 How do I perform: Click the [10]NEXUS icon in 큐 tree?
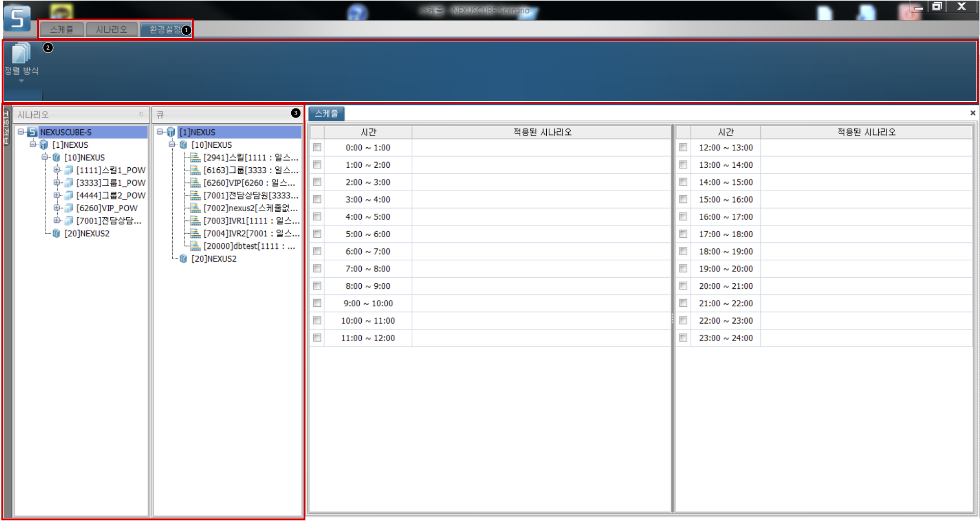click(183, 145)
